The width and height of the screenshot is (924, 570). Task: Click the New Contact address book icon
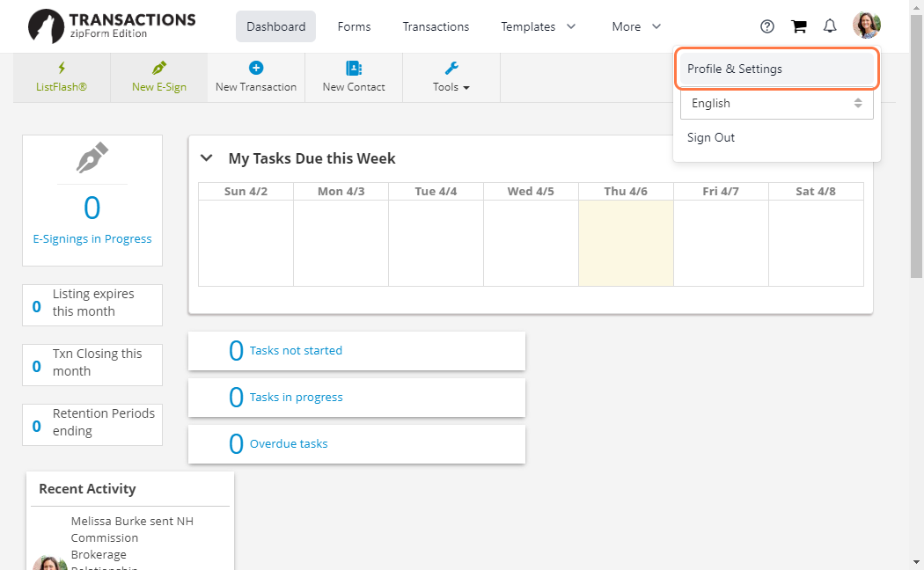[x=354, y=68]
